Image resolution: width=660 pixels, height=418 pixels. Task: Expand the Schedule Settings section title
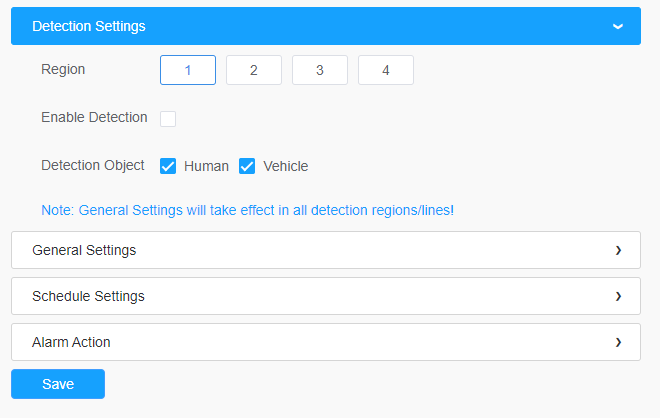[x=88, y=296]
